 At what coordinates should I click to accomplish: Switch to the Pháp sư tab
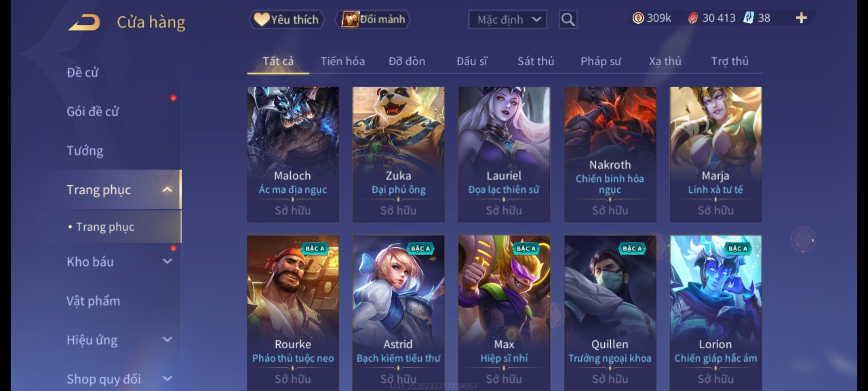click(x=600, y=61)
